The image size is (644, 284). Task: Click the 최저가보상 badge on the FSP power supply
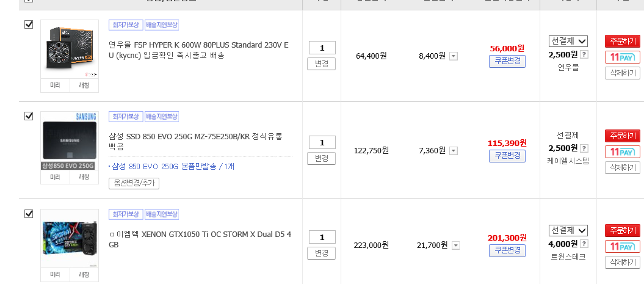click(126, 26)
